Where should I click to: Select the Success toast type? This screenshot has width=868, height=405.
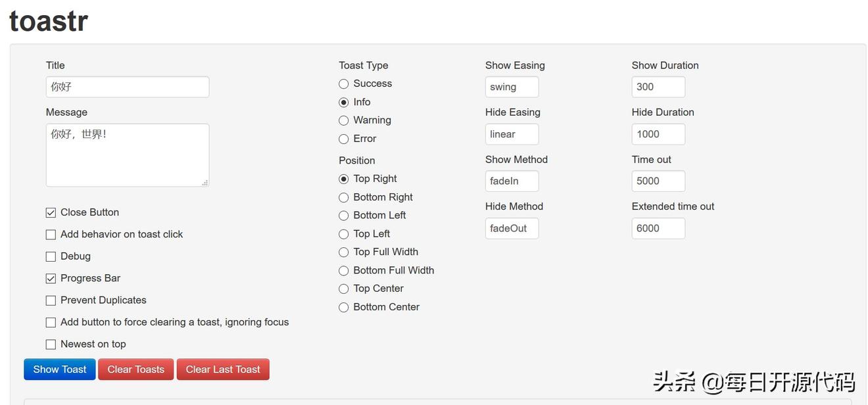[343, 84]
